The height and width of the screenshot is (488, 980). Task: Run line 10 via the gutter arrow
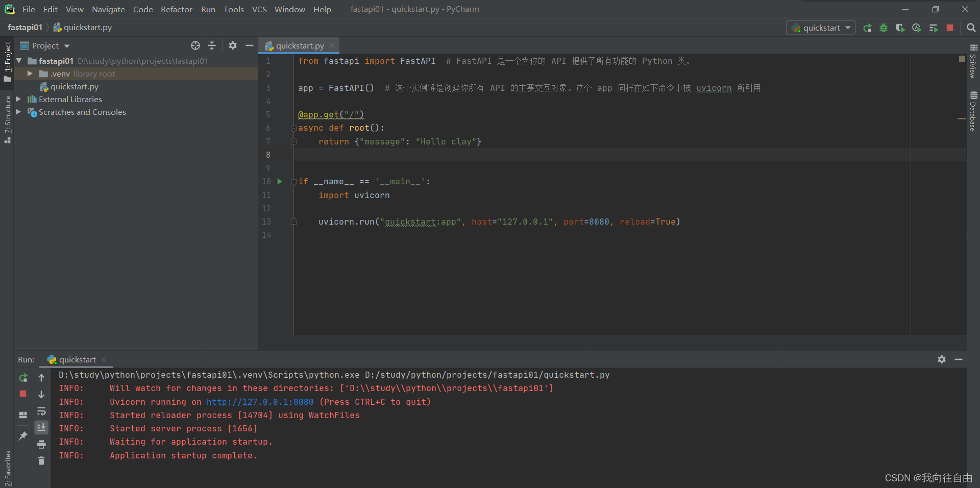click(x=279, y=181)
